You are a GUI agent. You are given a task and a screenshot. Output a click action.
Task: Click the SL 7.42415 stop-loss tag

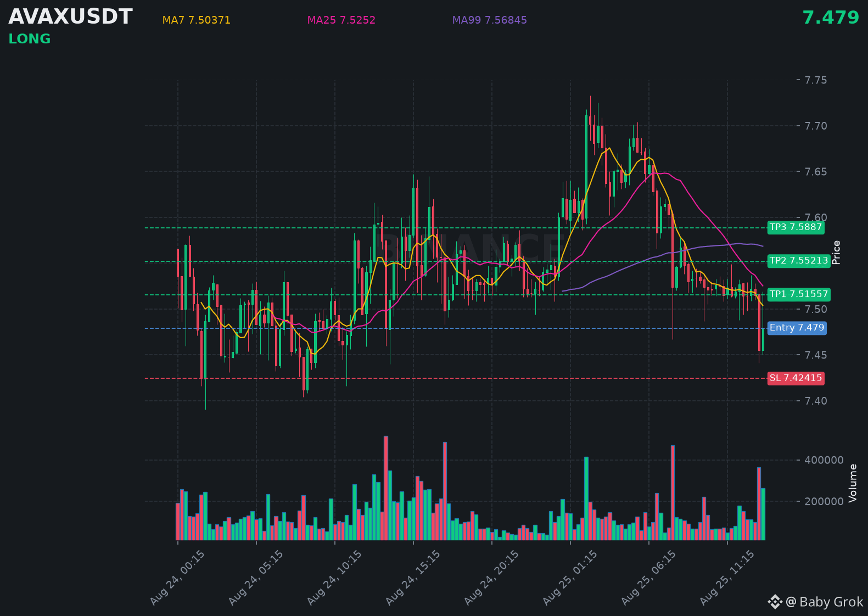pos(796,378)
